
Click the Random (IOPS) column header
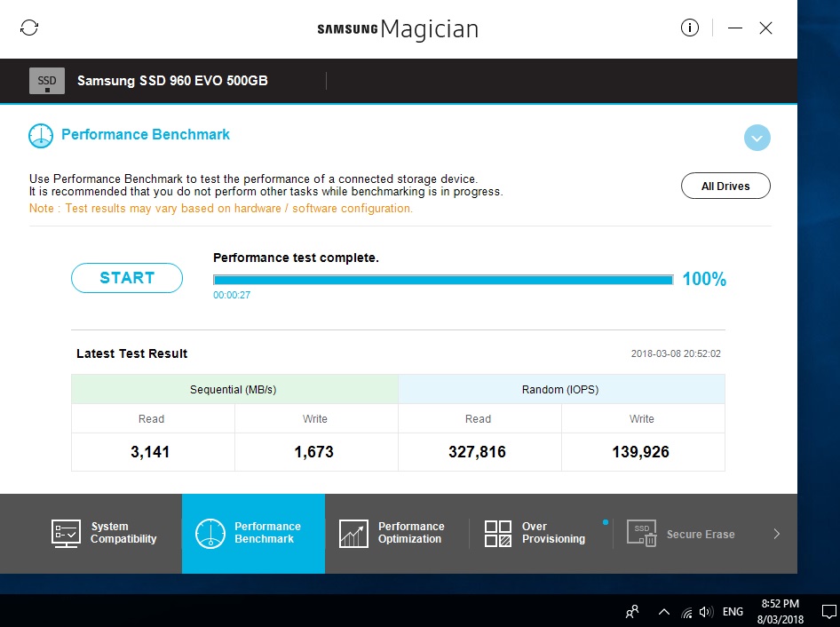(x=561, y=390)
